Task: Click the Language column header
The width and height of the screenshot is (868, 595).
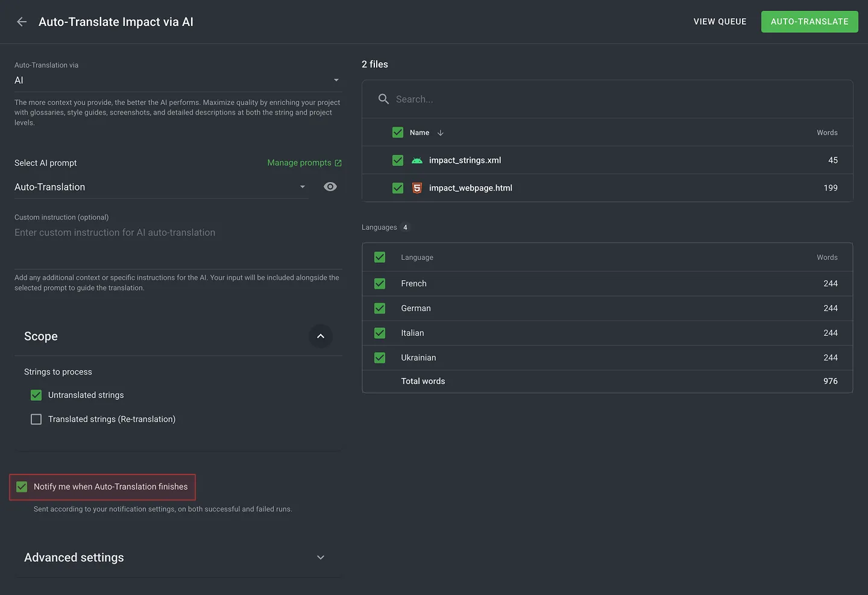Action: pyautogui.click(x=417, y=257)
